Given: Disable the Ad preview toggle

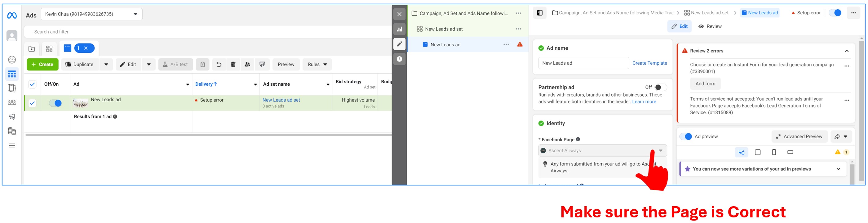Looking at the screenshot, I should tap(686, 137).
